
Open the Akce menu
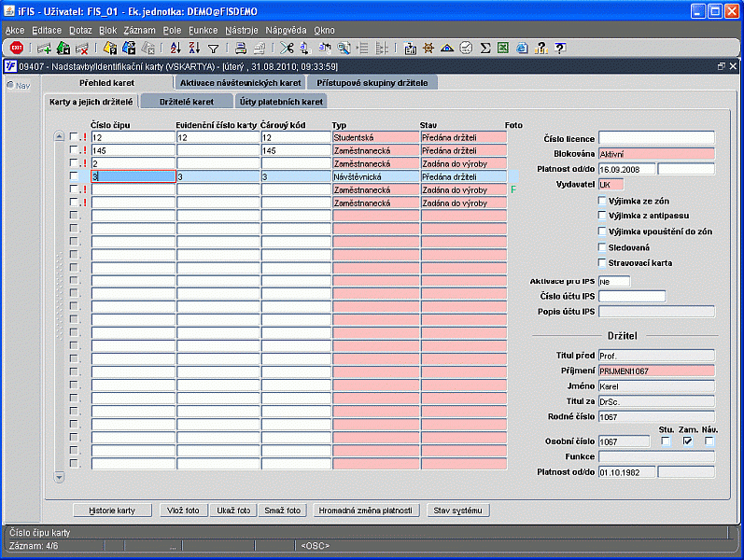coord(15,31)
